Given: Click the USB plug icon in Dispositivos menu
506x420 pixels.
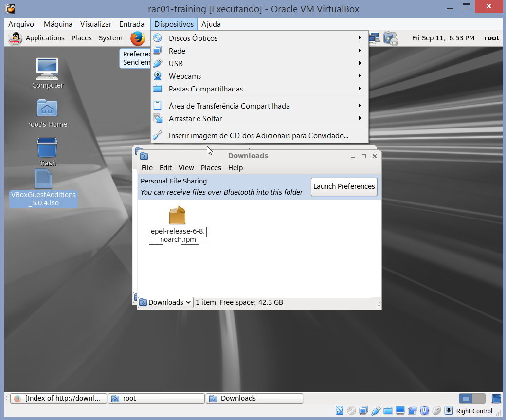Looking at the screenshot, I should (x=158, y=63).
